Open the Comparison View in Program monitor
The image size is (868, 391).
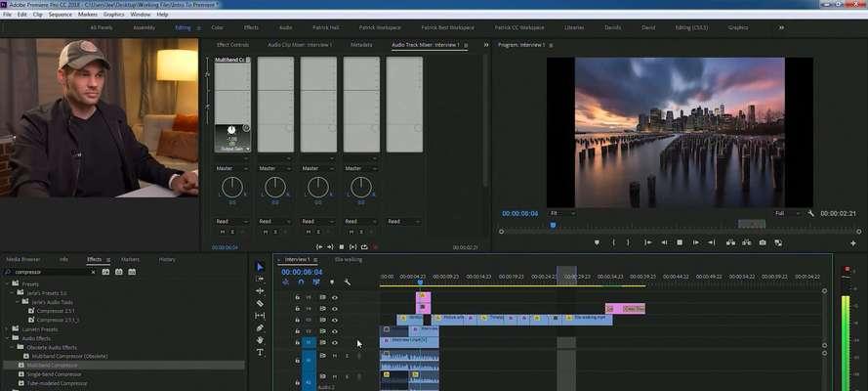(x=778, y=242)
